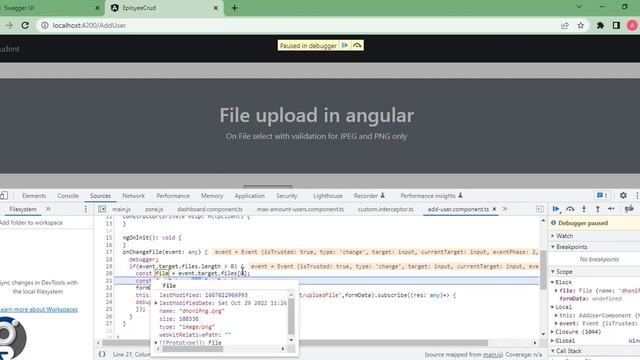
Task: Step into next function call
Action: [x=584, y=209]
